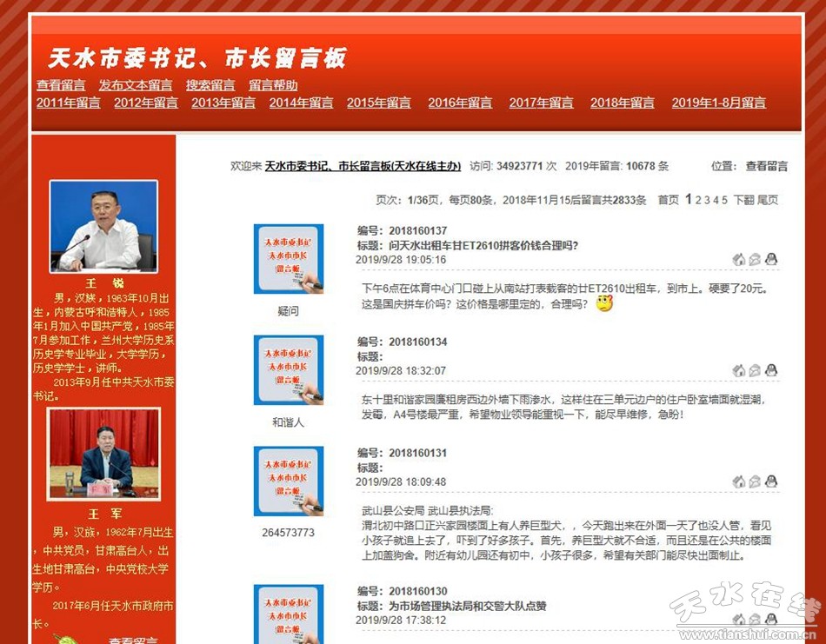Screen dimensions: 826x644
Task: Click the email icon for post 2018160137
Action: (755, 259)
